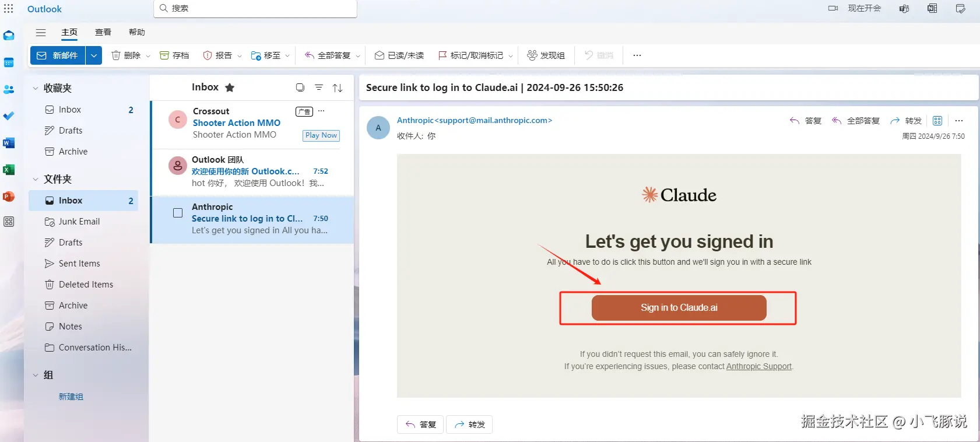The width and height of the screenshot is (980, 442).
Task: Open toolbar more options ellipsis
Action: tap(637, 55)
